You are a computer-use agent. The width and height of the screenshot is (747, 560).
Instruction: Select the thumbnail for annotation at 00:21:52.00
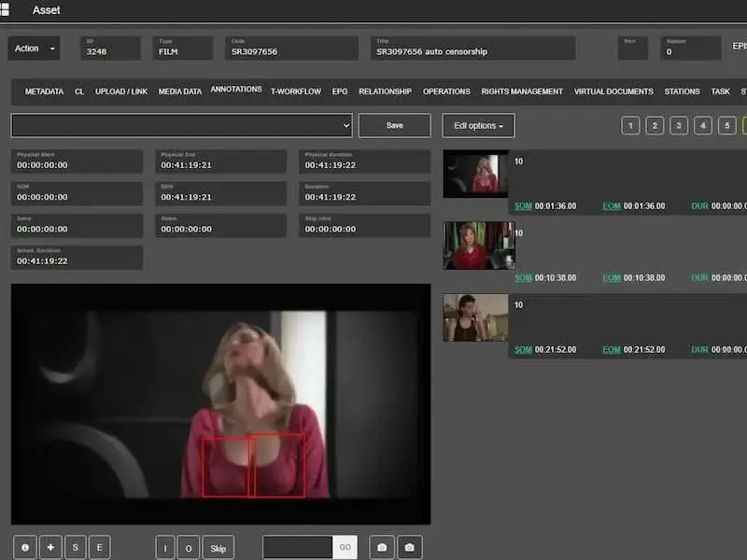tap(475, 317)
